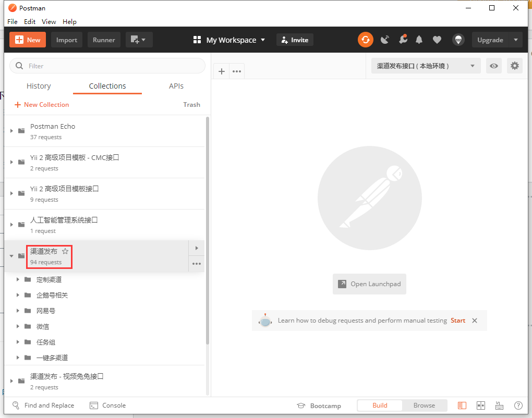
Task: Click the Bootcamp graduation cap icon
Action: pos(301,405)
